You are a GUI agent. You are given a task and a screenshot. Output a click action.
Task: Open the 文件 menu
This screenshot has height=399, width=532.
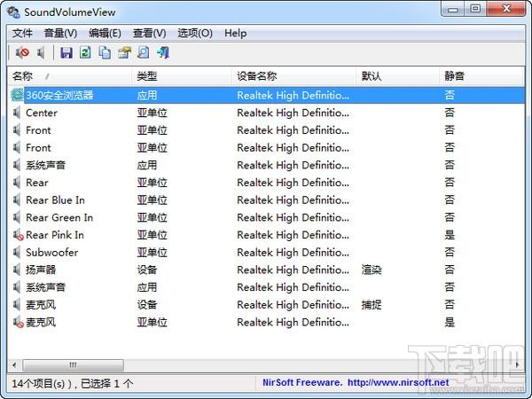coord(22,34)
